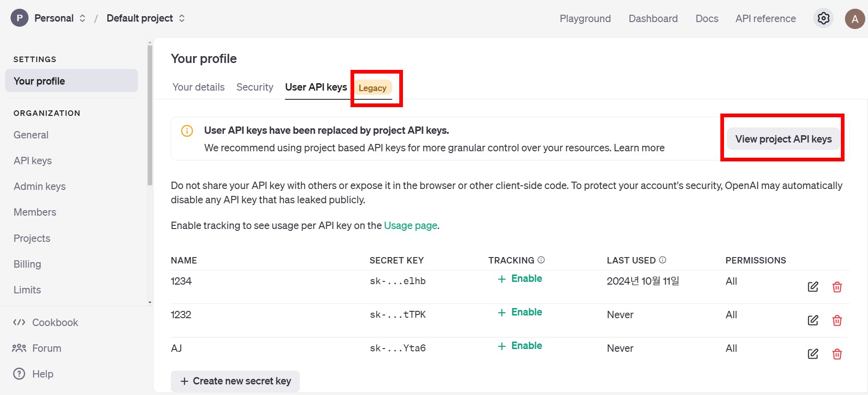Click the user avatar icon
The image size is (868, 395).
[855, 19]
